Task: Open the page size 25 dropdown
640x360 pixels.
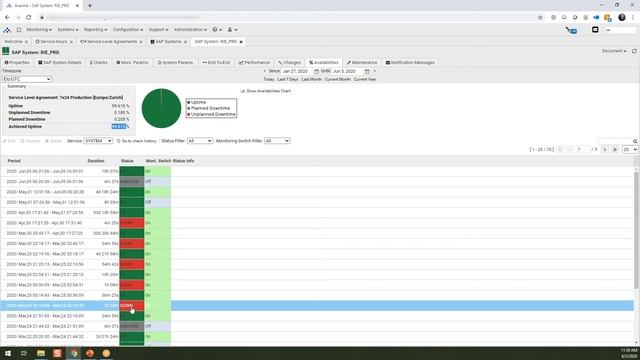Action: point(630,150)
